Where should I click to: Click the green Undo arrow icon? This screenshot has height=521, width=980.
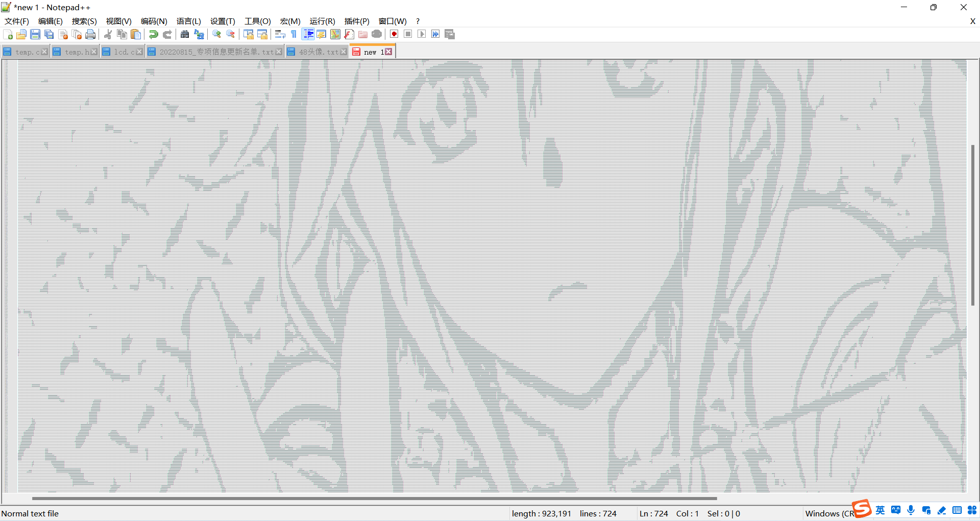(153, 34)
